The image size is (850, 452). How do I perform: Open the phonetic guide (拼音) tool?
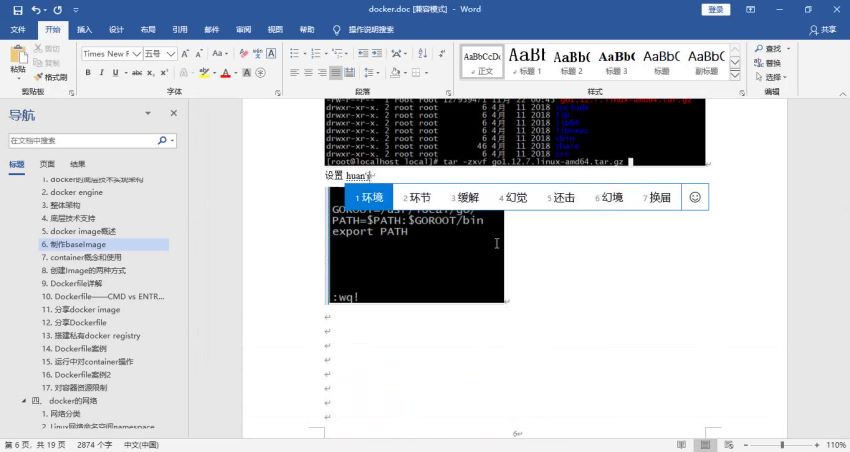tap(257, 54)
